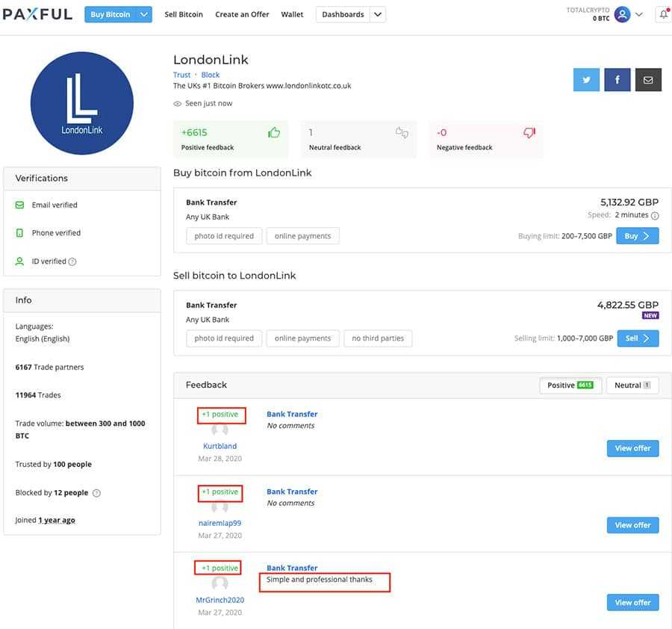Switch to the Neutral feedback tab
Screen dimensions: 672x629
click(x=632, y=385)
